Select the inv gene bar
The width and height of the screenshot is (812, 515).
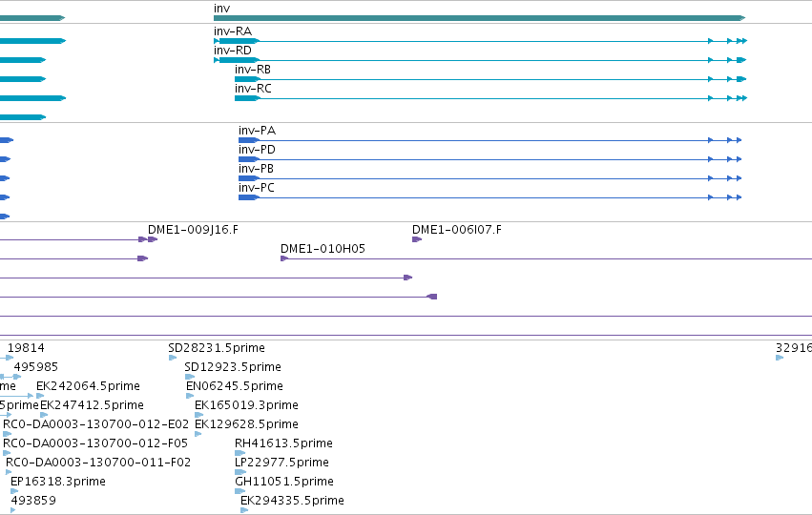pos(480,18)
